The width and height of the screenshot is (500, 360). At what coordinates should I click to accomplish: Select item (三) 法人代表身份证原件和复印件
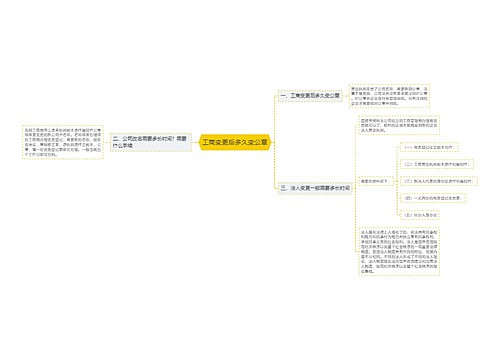point(439,181)
